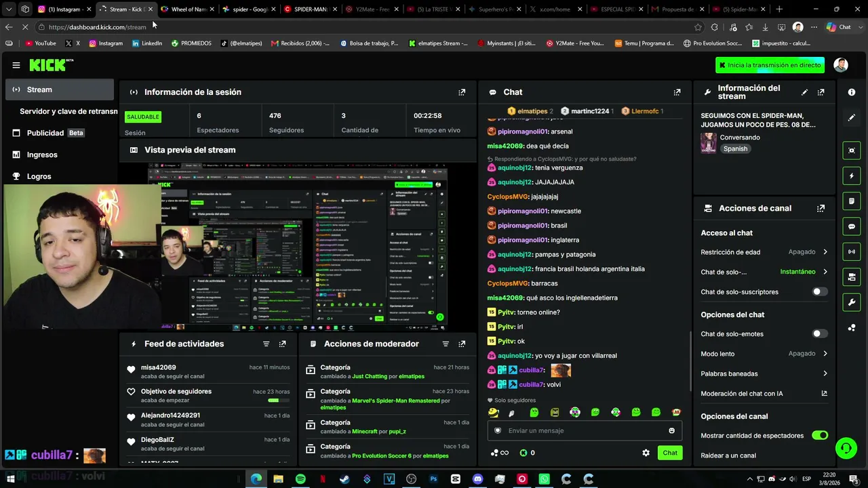
Task: Select Stream in the left sidebar
Action: (60, 89)
